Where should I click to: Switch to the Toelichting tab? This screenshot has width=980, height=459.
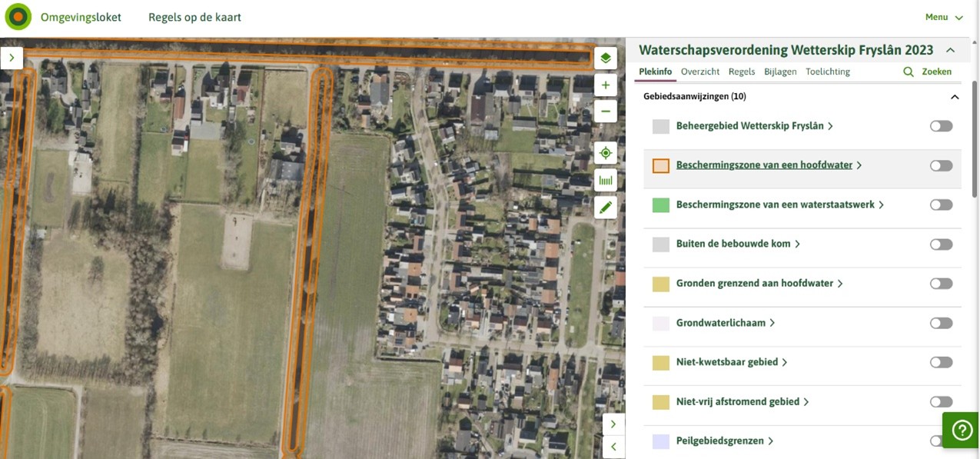pos(828,72)
